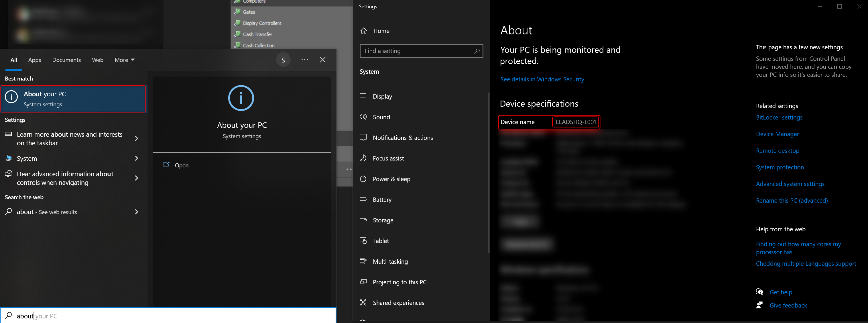Screen dimensions: 868x323
Task: Click the Display label in Settings sidebar
Action: (382, 96)
